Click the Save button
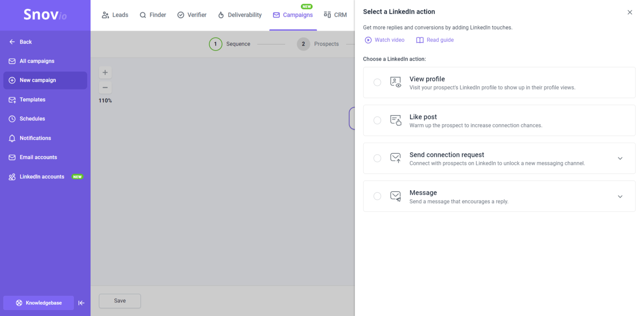The image size is (644, 316). point(120,301)
